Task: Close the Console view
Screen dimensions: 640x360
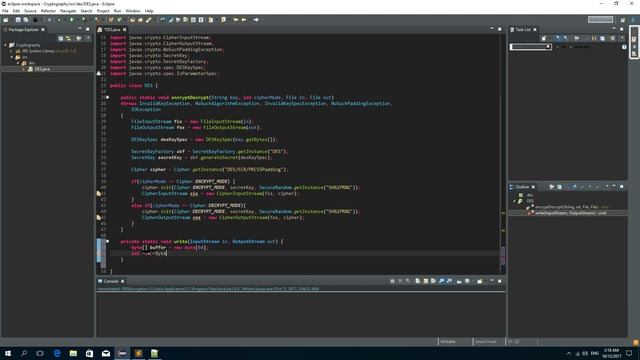Action: point(122,281)
